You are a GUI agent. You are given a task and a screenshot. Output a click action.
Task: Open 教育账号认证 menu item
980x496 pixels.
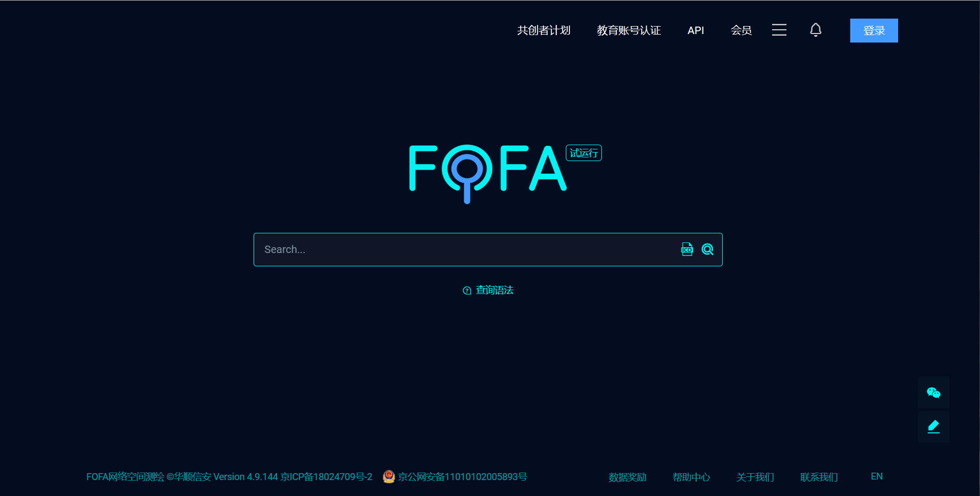pyautogui.click(x=629, y=30)
